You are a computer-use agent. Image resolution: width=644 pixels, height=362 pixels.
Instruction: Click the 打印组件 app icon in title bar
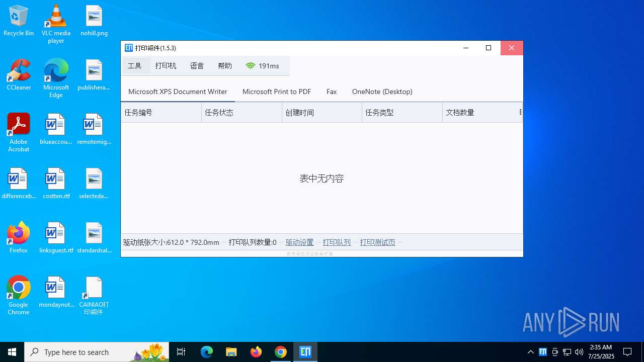[x=129, y=48]
